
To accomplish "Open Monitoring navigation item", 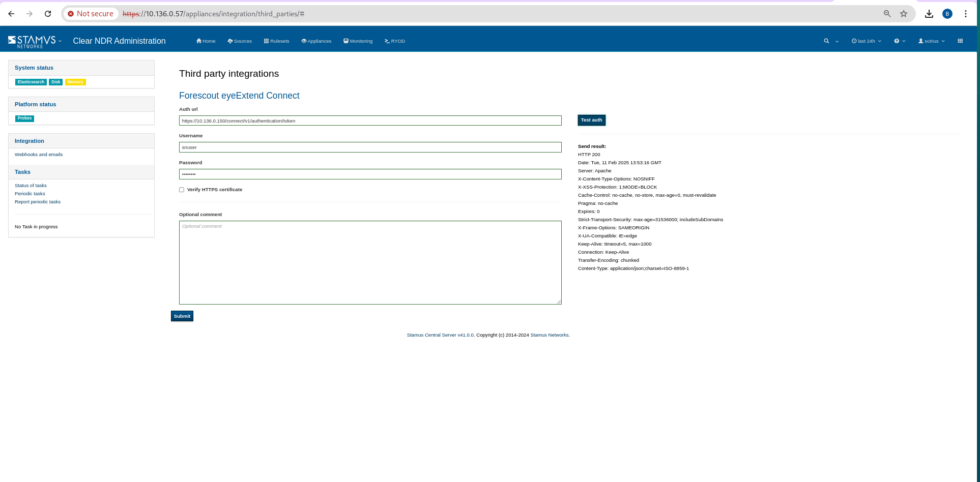I will 358,41.
